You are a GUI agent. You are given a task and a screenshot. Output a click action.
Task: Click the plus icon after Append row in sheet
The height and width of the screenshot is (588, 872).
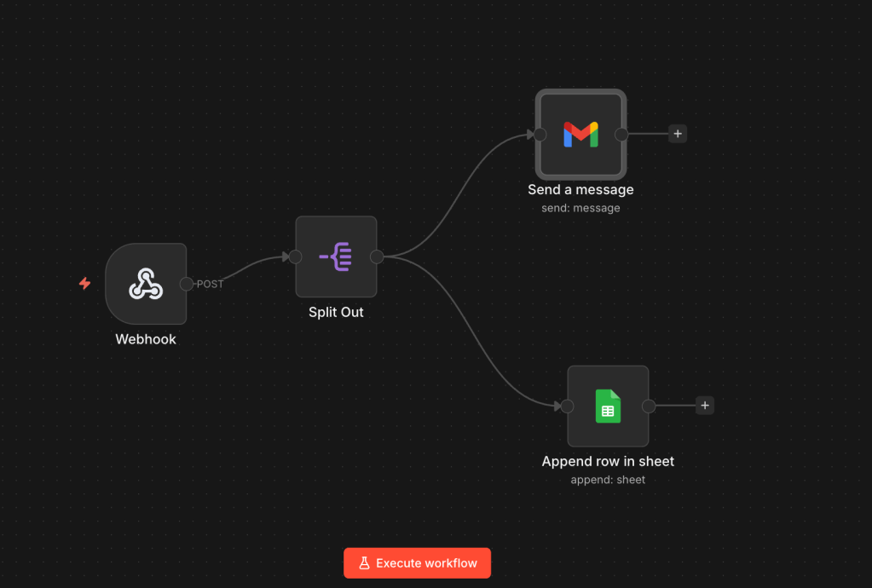point(704,406)
